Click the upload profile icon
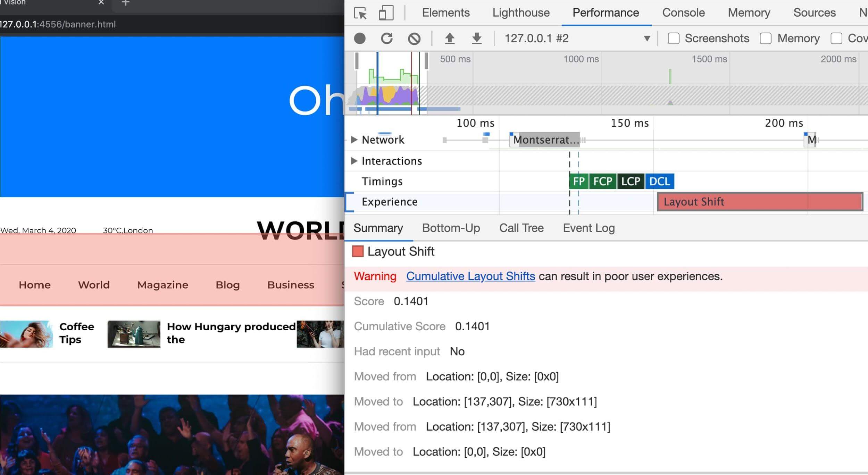This screenshot has width=868, height=475. (450, 38)
